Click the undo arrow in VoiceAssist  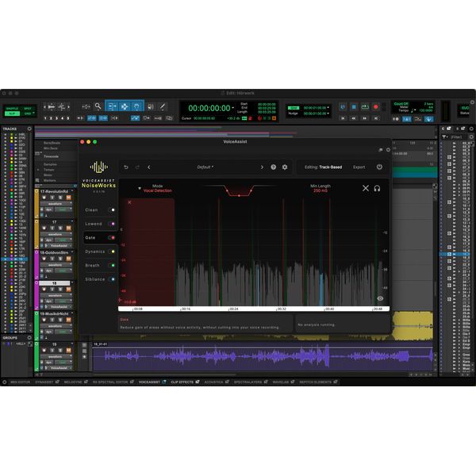click(x=126, y=167)
